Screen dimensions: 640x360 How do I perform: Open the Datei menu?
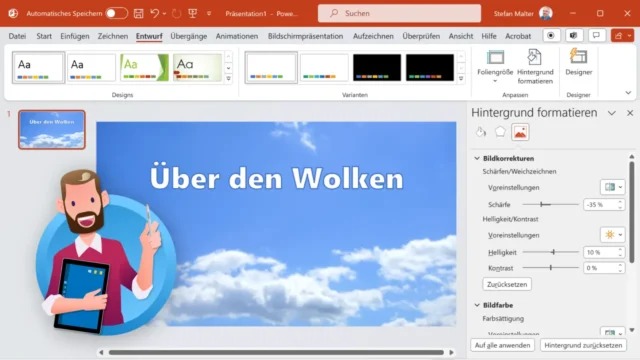coord(17,36)
